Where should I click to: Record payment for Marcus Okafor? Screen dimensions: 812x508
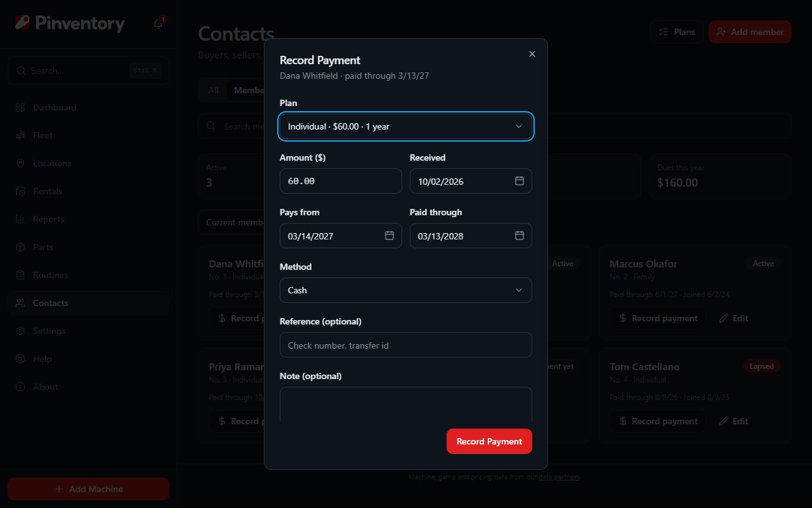coord(658,318)
